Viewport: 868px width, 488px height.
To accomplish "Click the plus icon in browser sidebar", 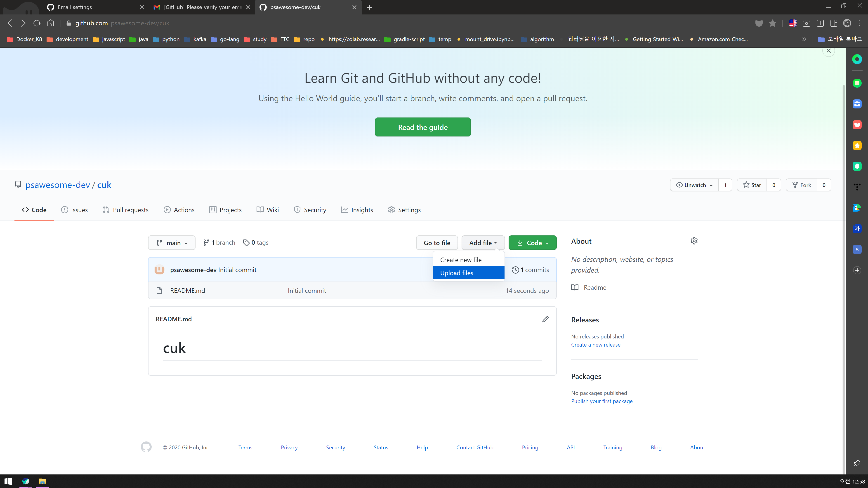I will 857,270.
